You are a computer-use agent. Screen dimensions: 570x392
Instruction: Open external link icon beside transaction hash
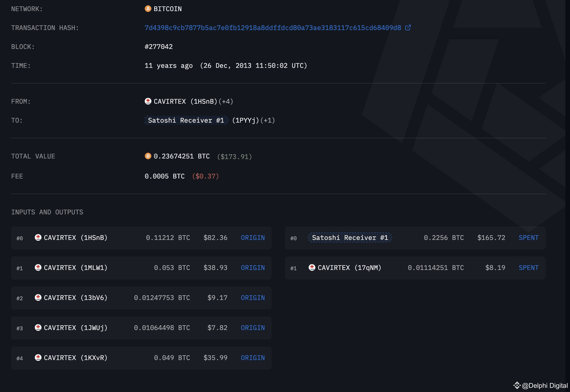pyautogui.click(x=408, y=28)
